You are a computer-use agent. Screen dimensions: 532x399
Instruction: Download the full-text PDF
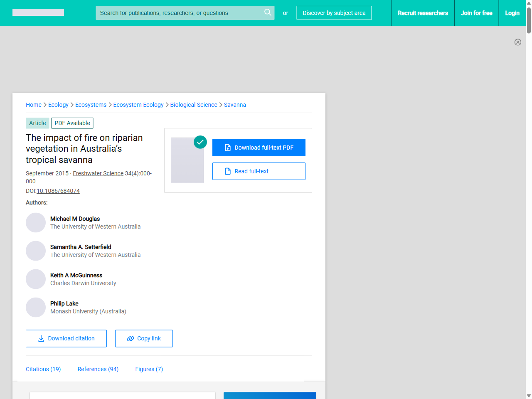click(259, 148)
